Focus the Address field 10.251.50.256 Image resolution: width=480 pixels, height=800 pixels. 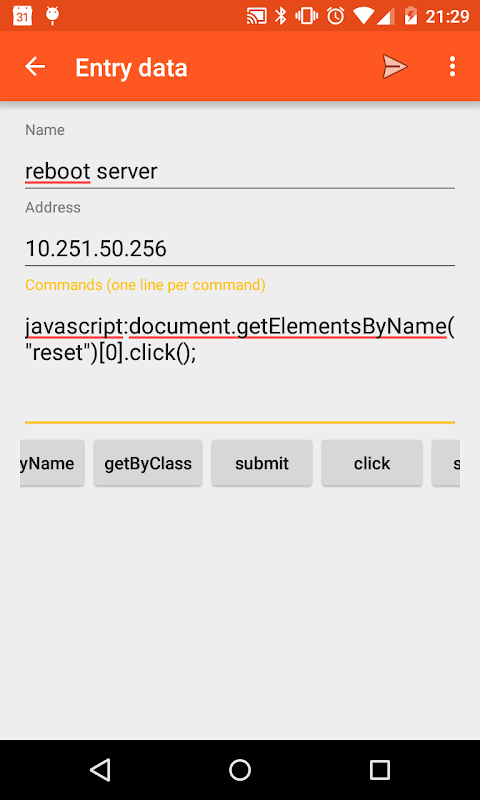coord(240,248)
